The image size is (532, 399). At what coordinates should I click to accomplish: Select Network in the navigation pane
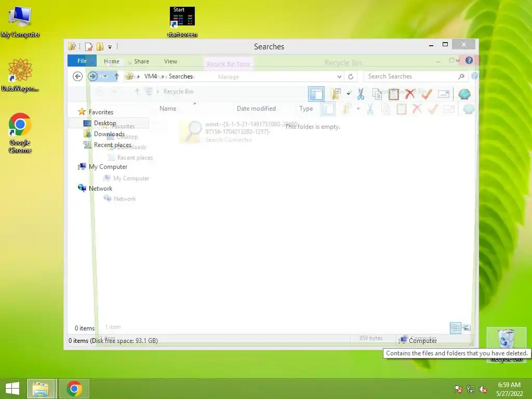(x=100, y=188)
